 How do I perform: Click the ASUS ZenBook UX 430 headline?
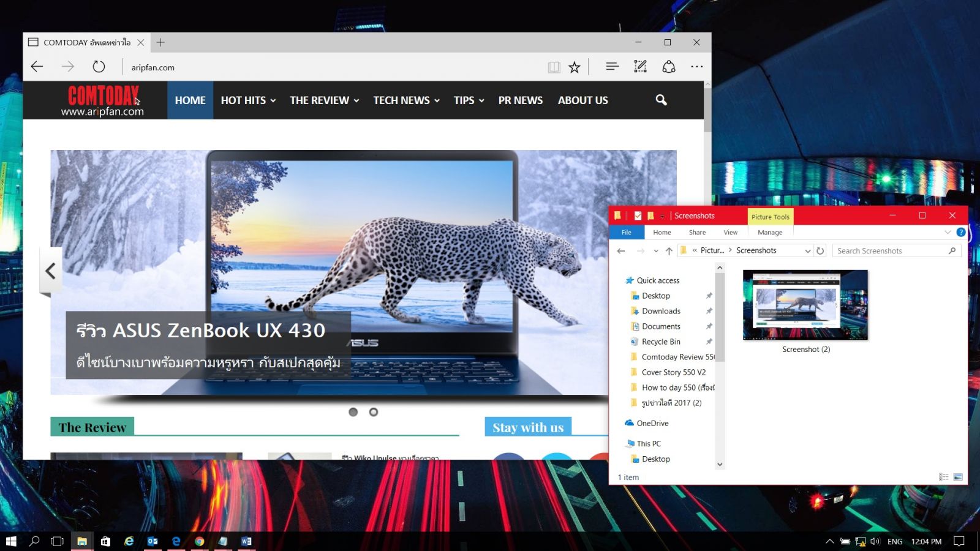pos(201,331)
